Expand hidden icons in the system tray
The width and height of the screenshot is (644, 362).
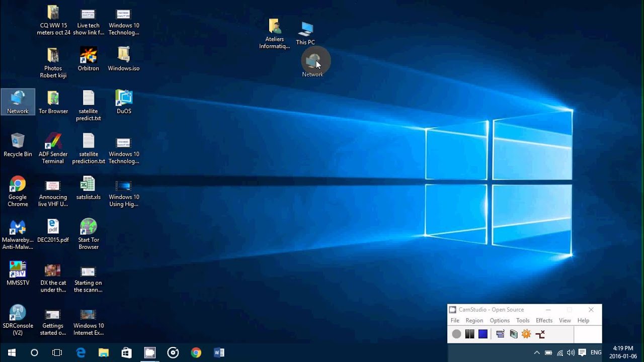[x=537, y=352]
